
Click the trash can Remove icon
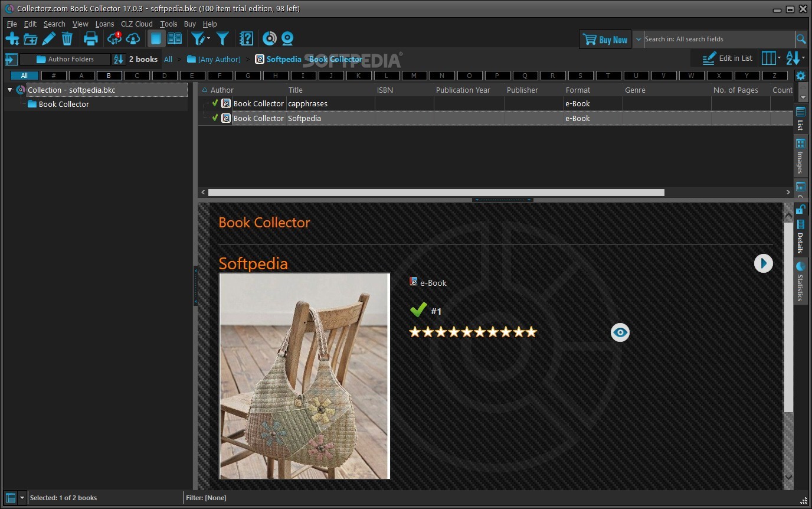tap(67, 39)
